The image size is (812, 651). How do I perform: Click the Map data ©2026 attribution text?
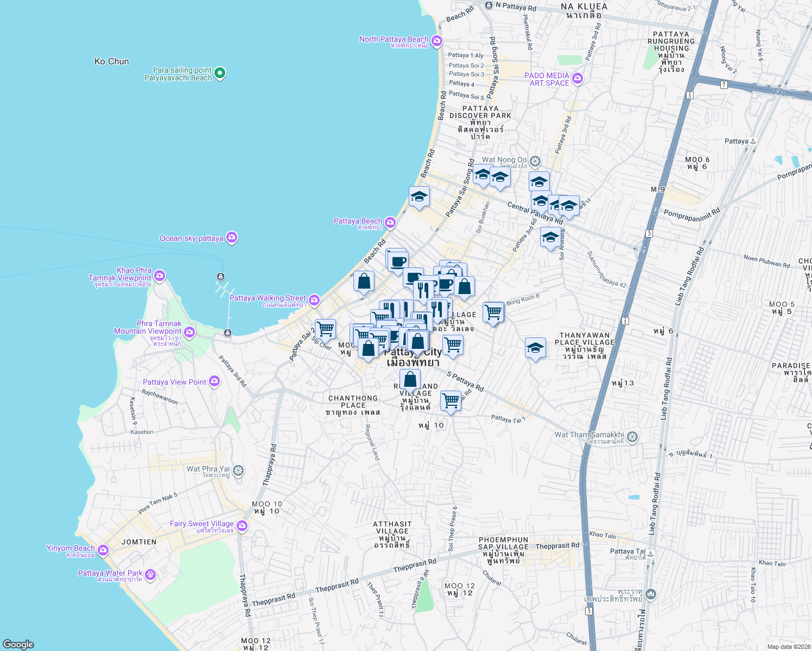click(x=789, y=647)
